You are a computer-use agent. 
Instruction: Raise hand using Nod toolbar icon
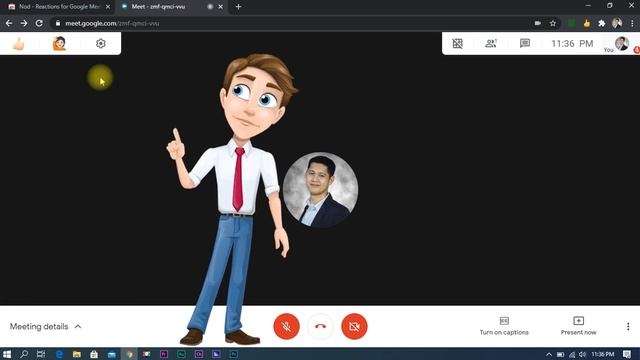pyautogui.click(x=59, y=43)
